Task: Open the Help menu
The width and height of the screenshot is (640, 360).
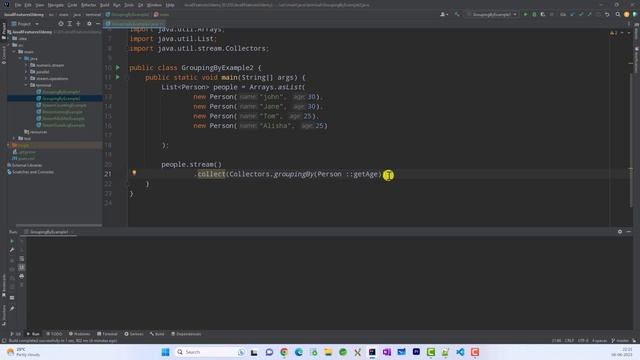Action: (x=170, y=5)
